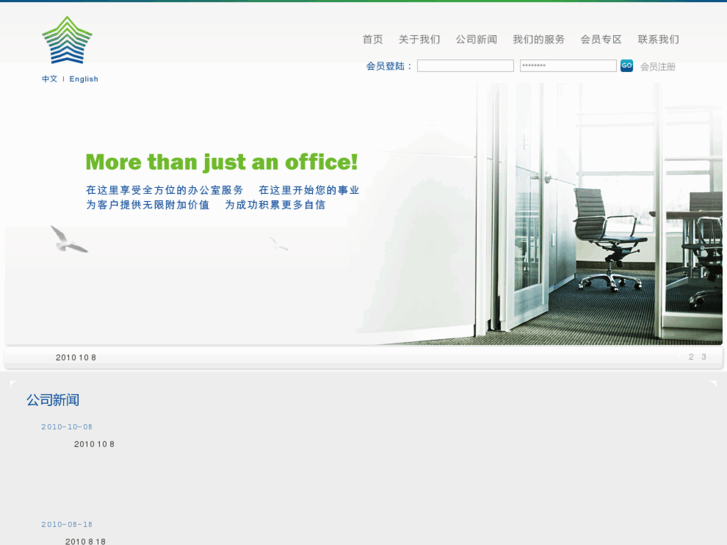Open the 我们的服务 menu item
Screen dimensions: 727x545
[x=539, y=39]
